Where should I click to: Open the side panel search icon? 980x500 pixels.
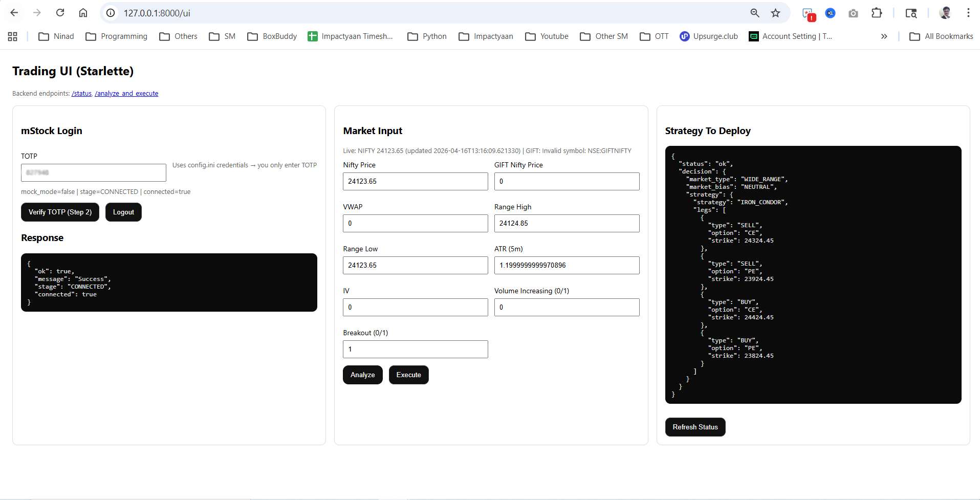pyautogui.click(x=911, y=13)
